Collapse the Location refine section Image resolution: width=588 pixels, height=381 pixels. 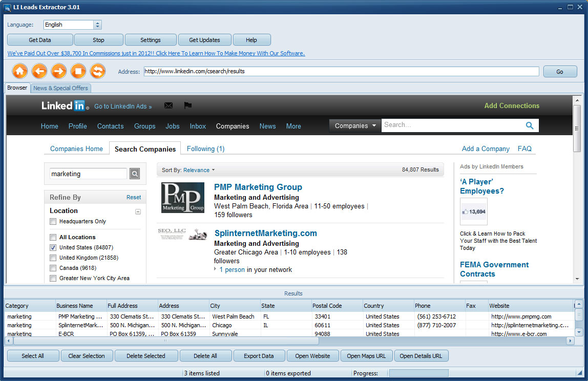pos(138,212)
